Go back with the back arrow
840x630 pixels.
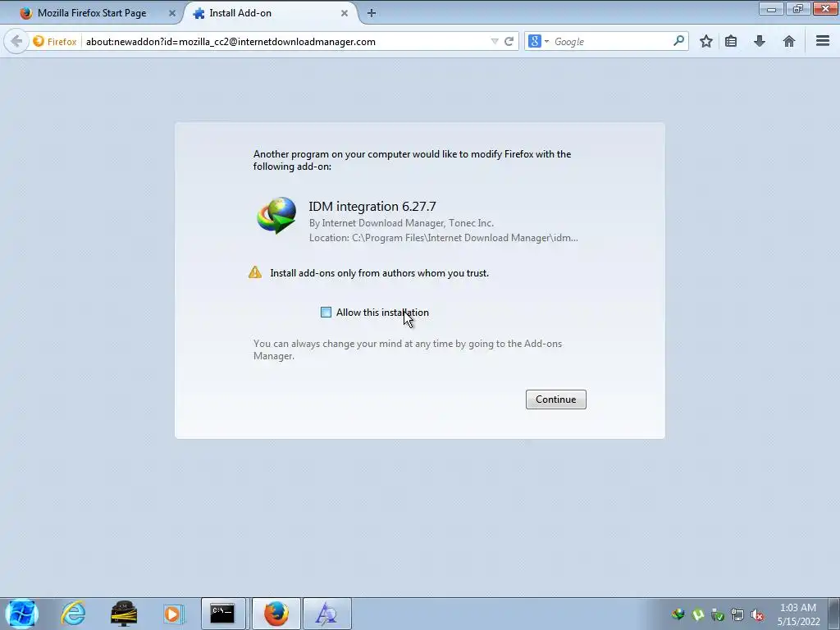pos(16,41)
